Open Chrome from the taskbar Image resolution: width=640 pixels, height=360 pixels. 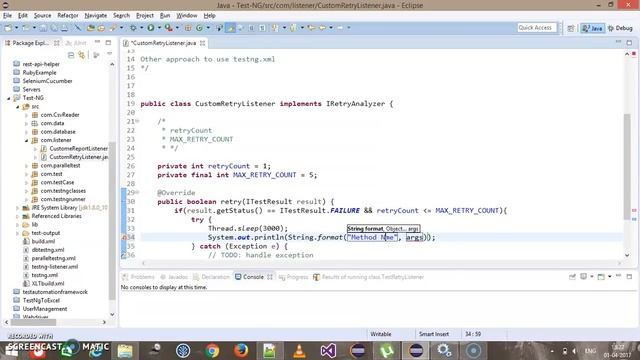coord(212,351)
